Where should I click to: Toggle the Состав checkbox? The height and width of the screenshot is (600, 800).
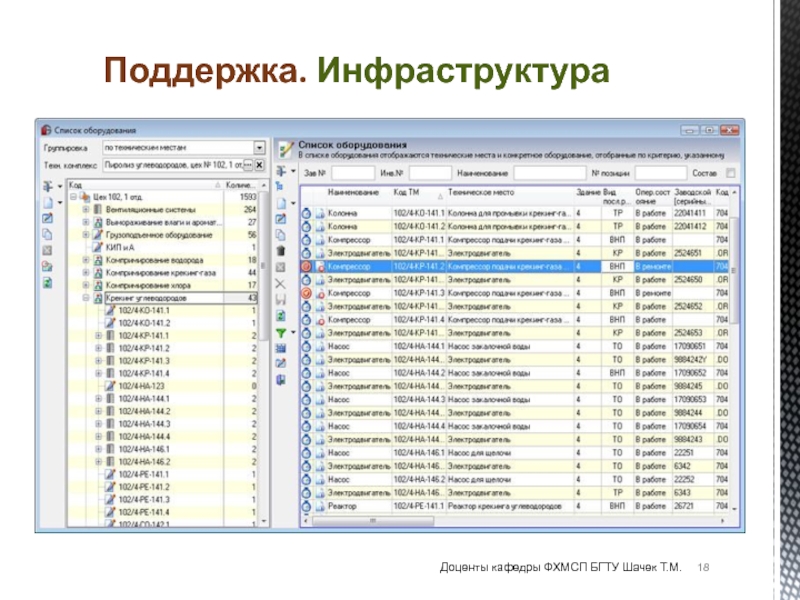click(730, 171)
